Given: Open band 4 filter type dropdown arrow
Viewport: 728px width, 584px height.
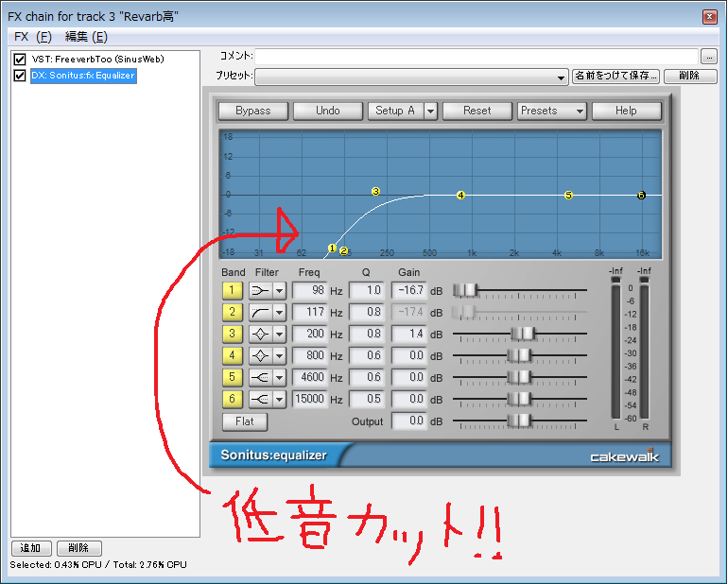Looking at the screenshot, I should click(279, 356).
